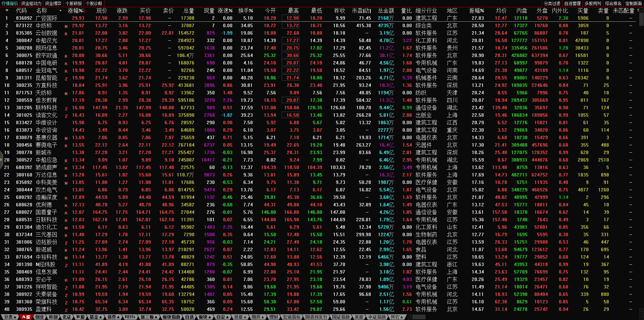Click the N marker beside 中纺标
The width and height of the screenshot is (644, 320).
(66, 26)
